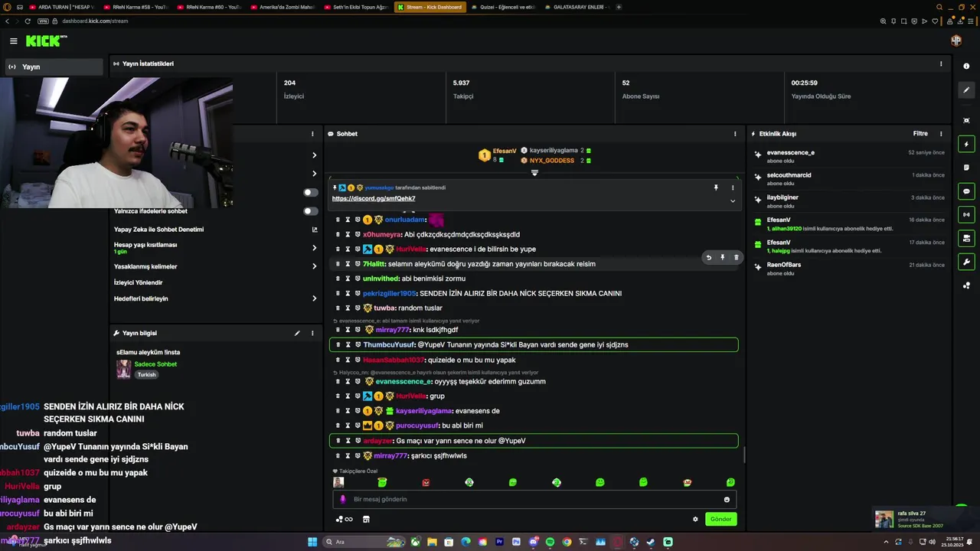Open chat settings gear near Gönder
The height and width of the screenshot is (551, 980).
pos(695,519)
